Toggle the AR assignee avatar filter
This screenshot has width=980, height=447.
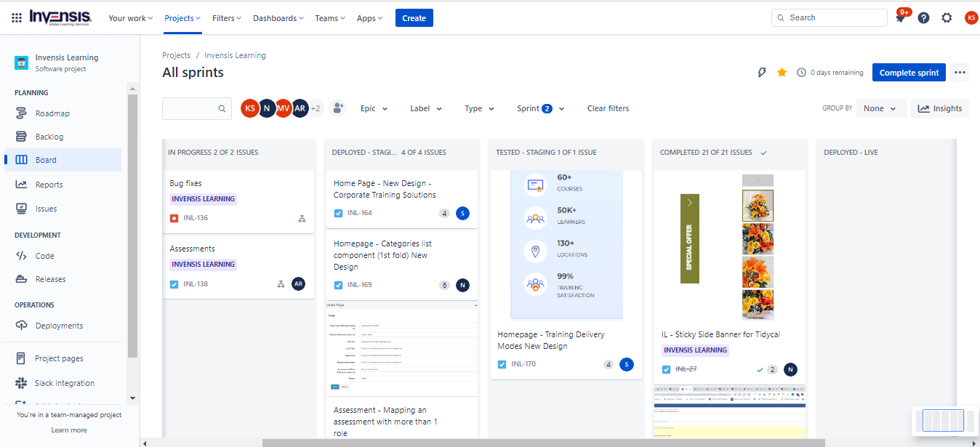pos(300,108)
